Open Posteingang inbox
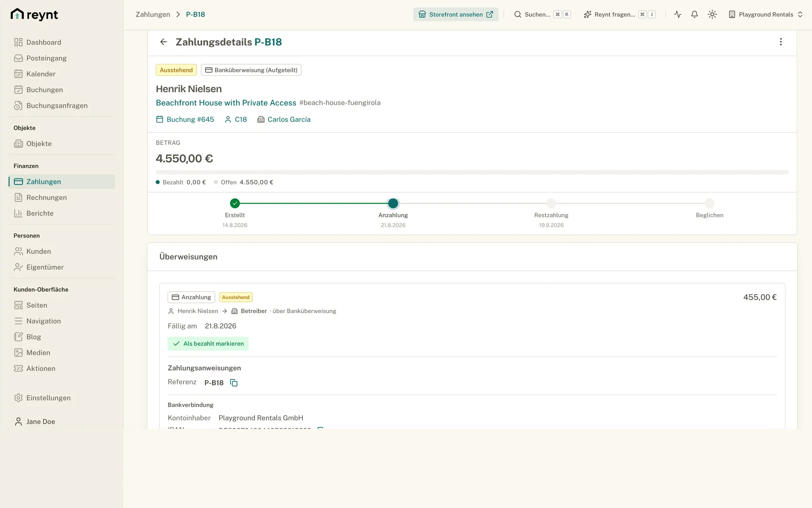Viewport: 812px width, 508px height. coord(62,58)
